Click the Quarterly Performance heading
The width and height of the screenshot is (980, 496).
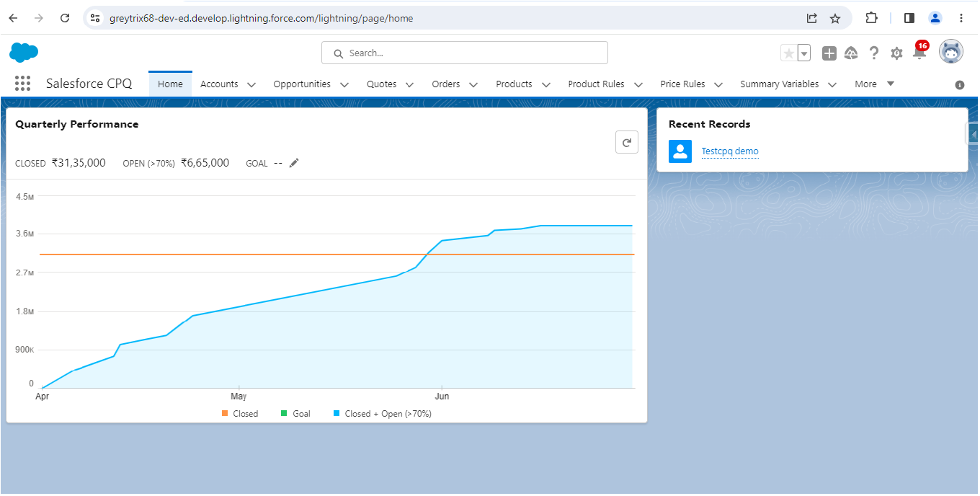tap(77, 124)
